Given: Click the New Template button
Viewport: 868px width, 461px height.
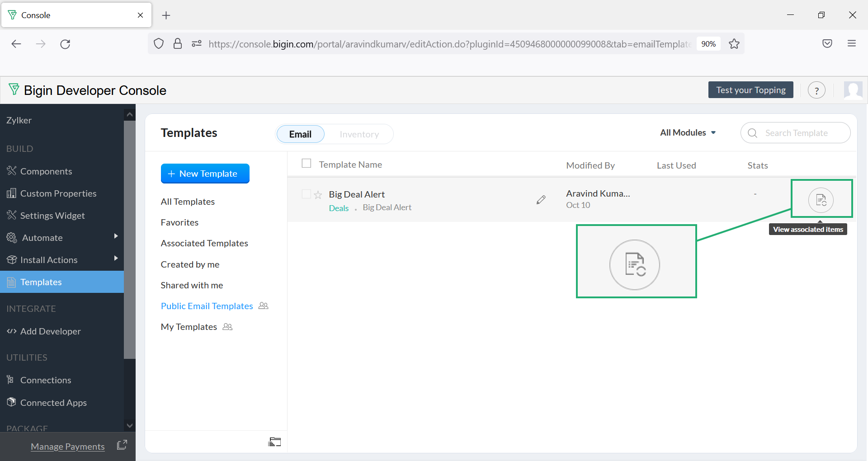Looking at the screenshot, I should (x=205, y=174).
